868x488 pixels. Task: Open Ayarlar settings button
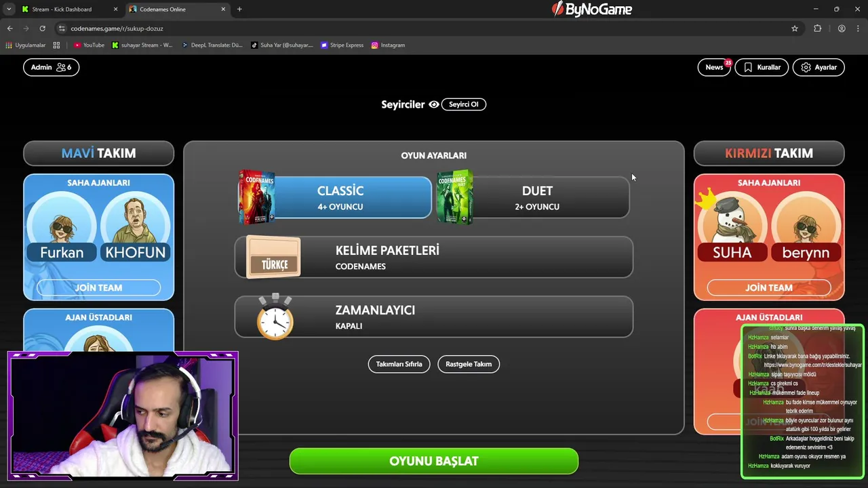coord(818,67)
